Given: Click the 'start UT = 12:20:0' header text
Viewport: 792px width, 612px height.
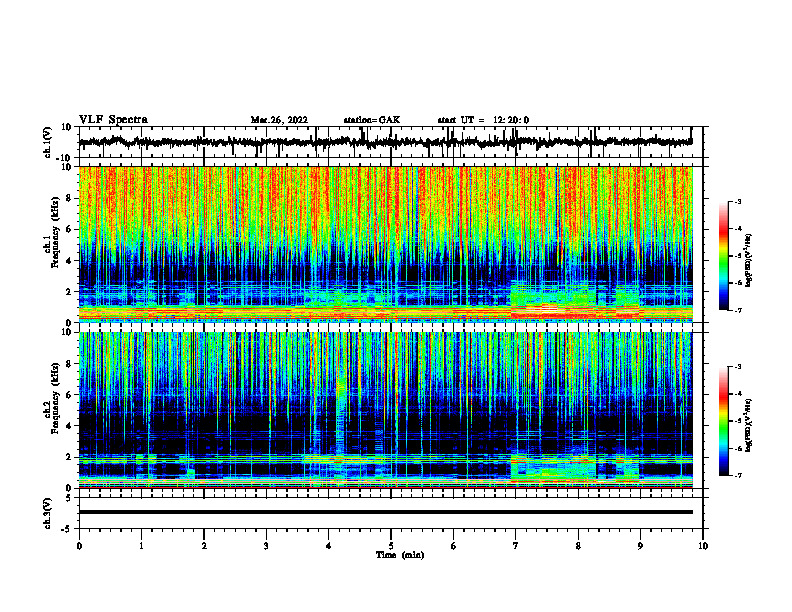Looking at the screenshot, I should [483, 120].
